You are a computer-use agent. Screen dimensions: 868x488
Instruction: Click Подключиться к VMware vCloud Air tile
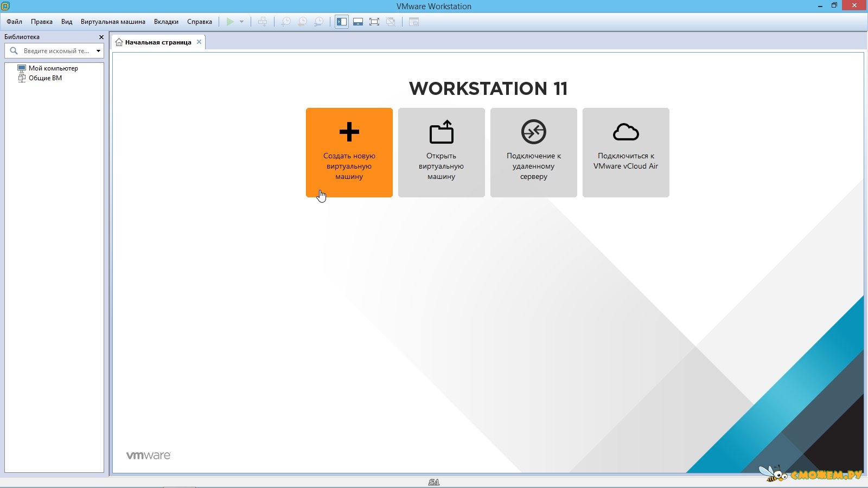(626, 152)
